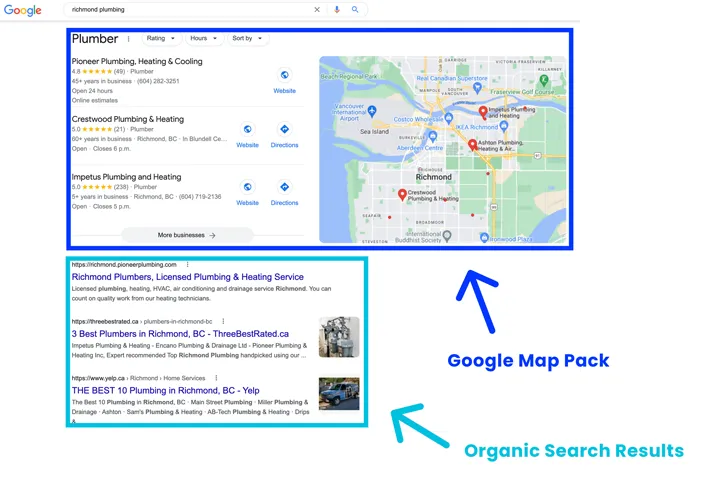
Task: Click Pioneer Plumbing Website globe icon
Action: coord(284,75)
